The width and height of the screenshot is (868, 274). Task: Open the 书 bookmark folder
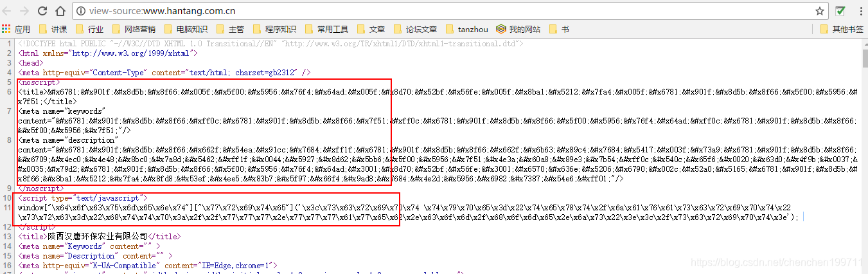(x=558, y=29)
